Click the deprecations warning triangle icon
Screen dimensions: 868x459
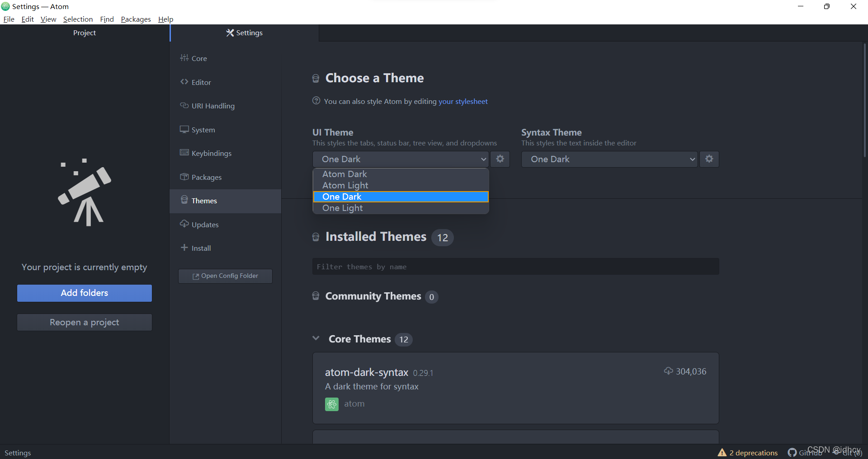[x=722, y=452]
